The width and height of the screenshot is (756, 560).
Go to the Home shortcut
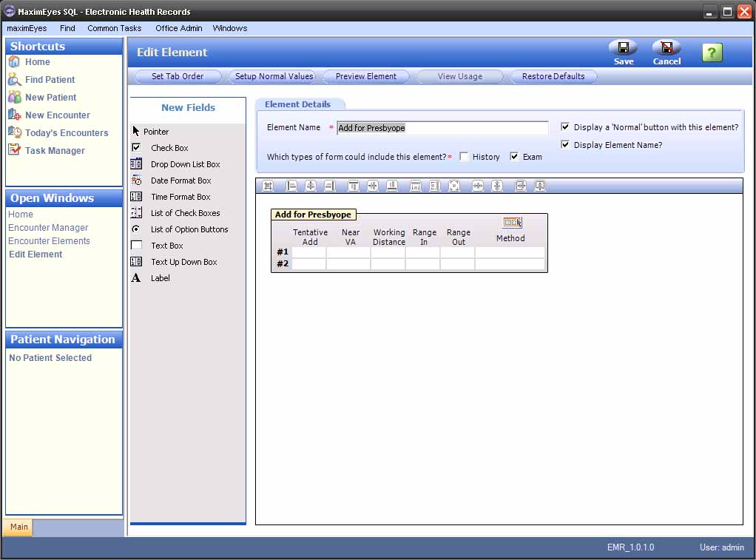pyautogui.click(x=30, y=61)
